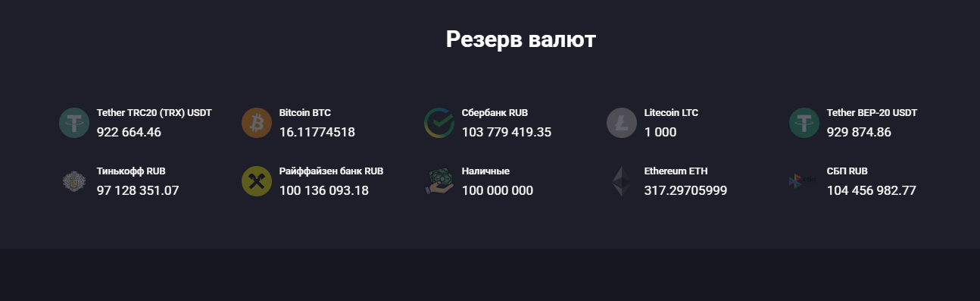Click the reserve value 104 456 982.77
Viewport: 980px width, 301px height.
[872, 191]
